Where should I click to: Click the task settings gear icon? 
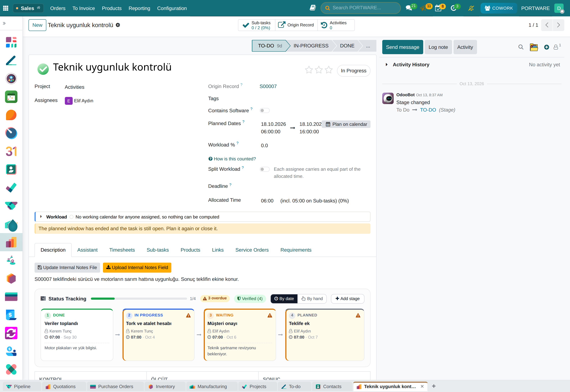click(118, 25)
